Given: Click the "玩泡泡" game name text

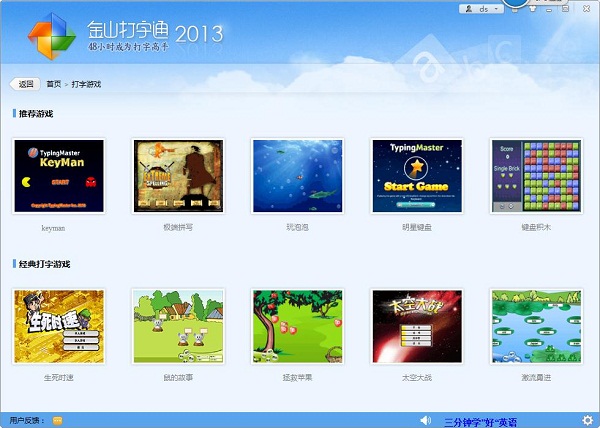Looking at the screenshot, I should tap(297, 227).
